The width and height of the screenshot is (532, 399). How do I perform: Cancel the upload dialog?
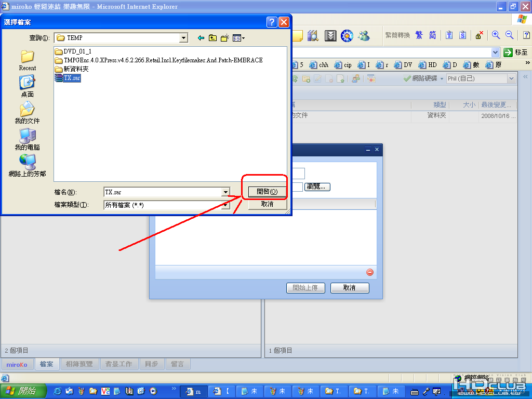click(350, 288)
